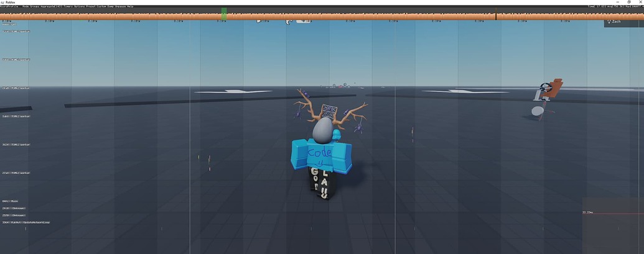The image size is (644, 254).
Task: Select the 27a0 TSMk2 worker thread label
Action: [x=16, y=173]
